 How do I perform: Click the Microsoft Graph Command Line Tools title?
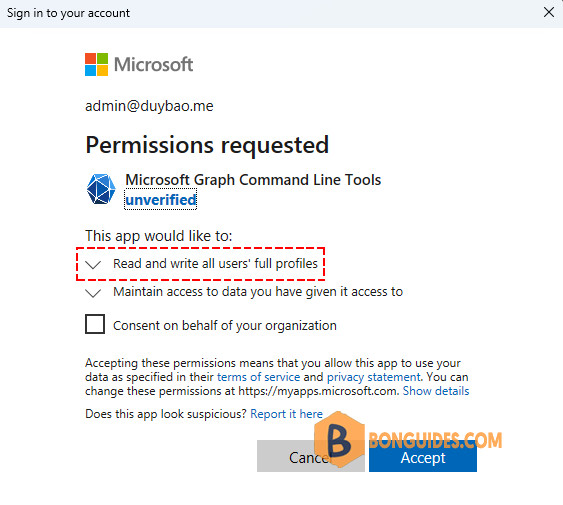pos(253,180)
